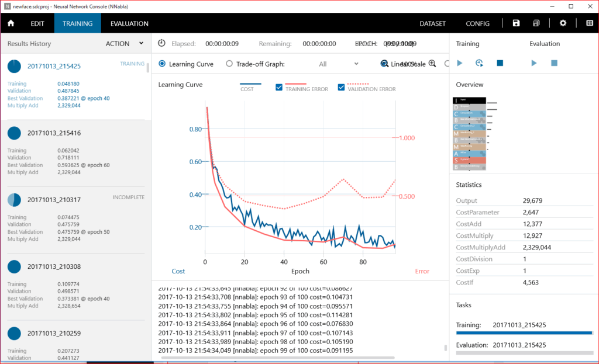This screenshot has height=364, width=599.
Task: Click progress pie icon of 20171013_215425
Action: [14, 66]
